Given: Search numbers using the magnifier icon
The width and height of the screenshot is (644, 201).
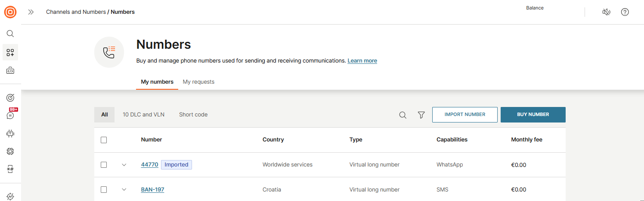Looking at the screenshot, I should tap(403, 115).
